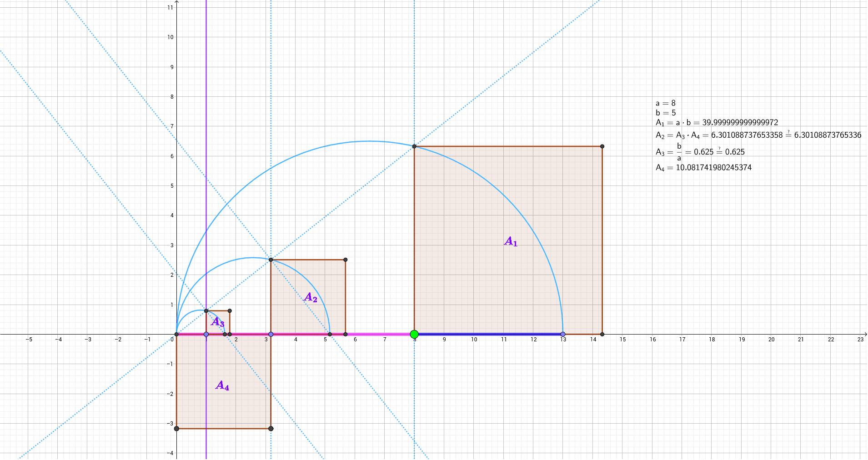Click the 'A3 = b/a = 0.625' formula text
The height and width of the screenshot is (460, 868).
click(x=700, y=152)
